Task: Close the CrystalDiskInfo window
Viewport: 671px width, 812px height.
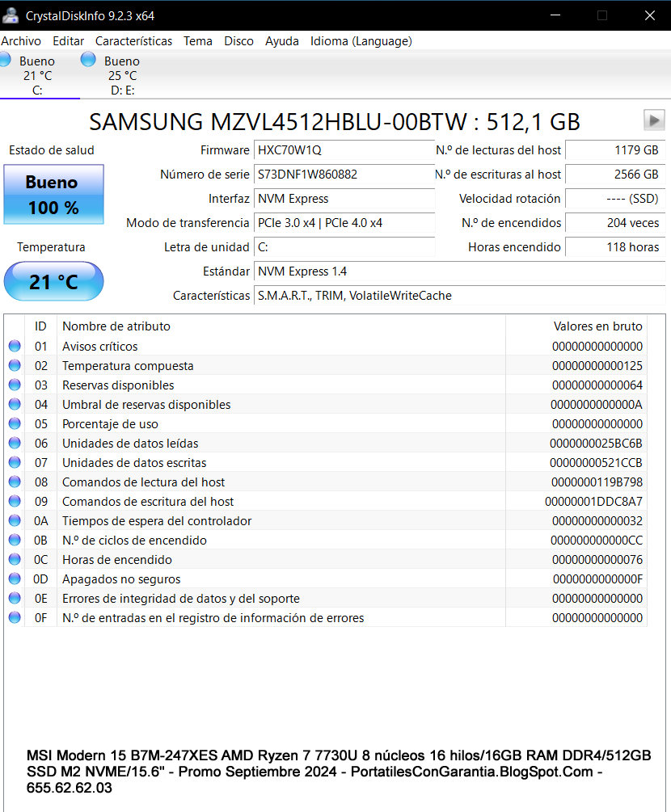Action: [650, 15]
